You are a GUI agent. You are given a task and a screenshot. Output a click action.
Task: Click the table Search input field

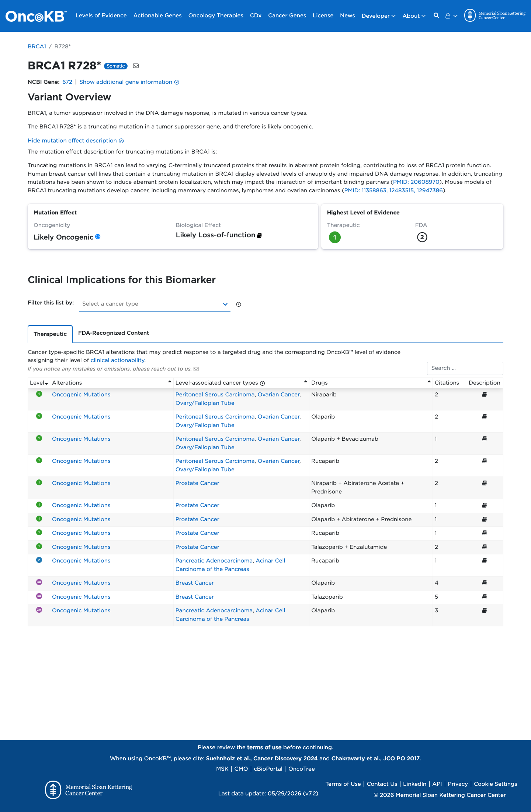pyautogui.click(x=465, y=368)
